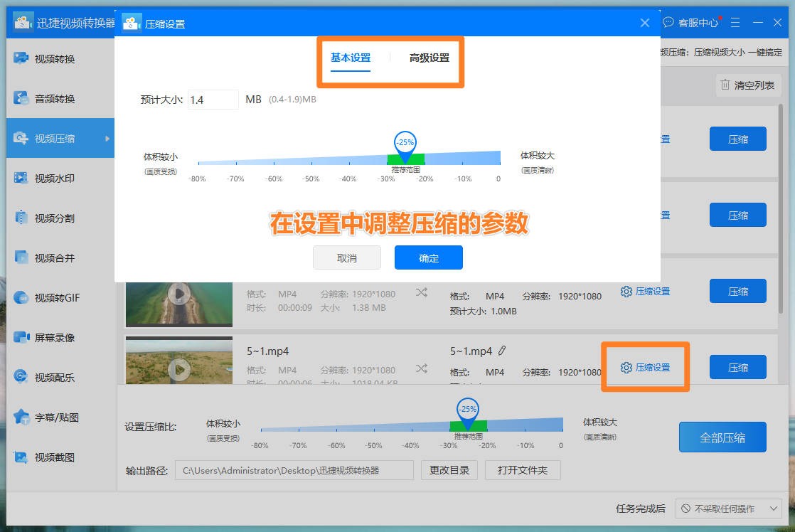
Task: Clear the list using 清空列表
Action: (x=747, y=85)
